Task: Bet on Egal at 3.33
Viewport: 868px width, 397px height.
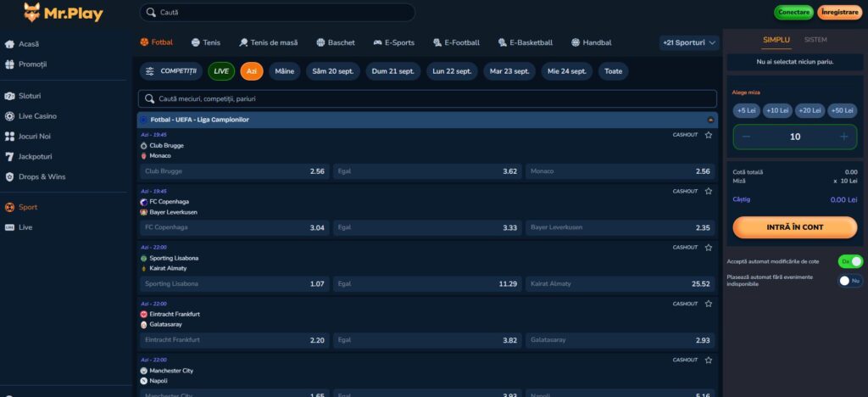Action: point(427,227)
